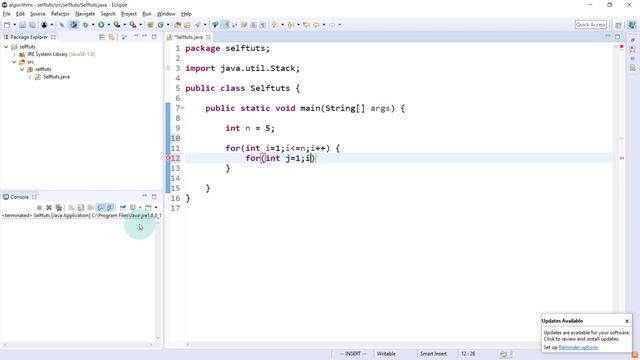The height and width of the screenshot is (360, 640).
Task: Select the Selftuts.java editor tab
Action: pyautogui.click(x=188, y=37)
